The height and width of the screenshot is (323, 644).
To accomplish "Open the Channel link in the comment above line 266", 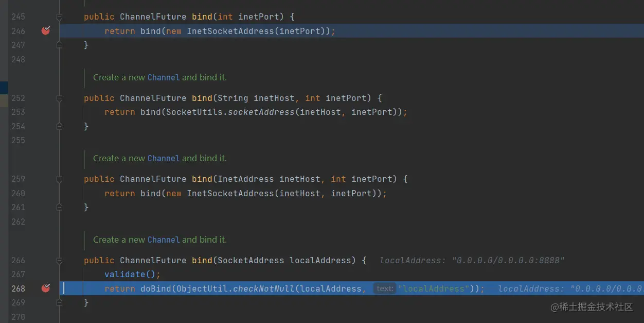I will [x=164, y=240].
